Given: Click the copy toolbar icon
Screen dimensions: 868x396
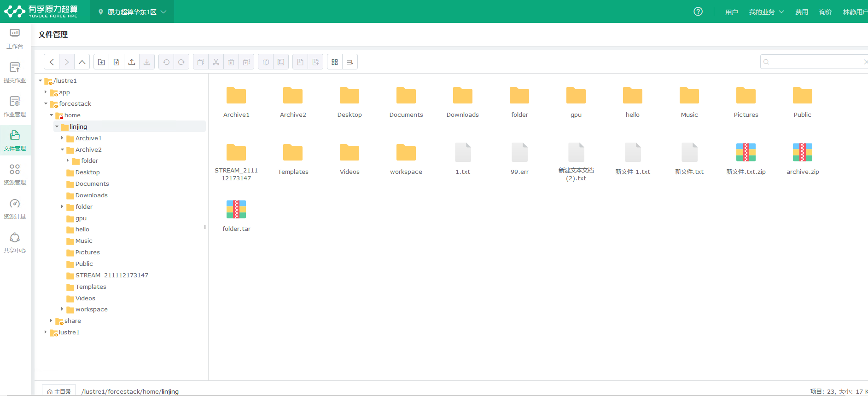Looking at the screenshot, I should [x=201, y=62].
